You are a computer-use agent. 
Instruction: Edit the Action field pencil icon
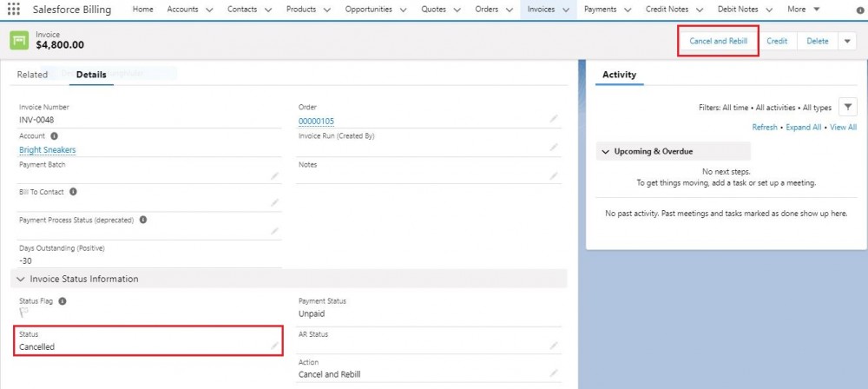554,373
